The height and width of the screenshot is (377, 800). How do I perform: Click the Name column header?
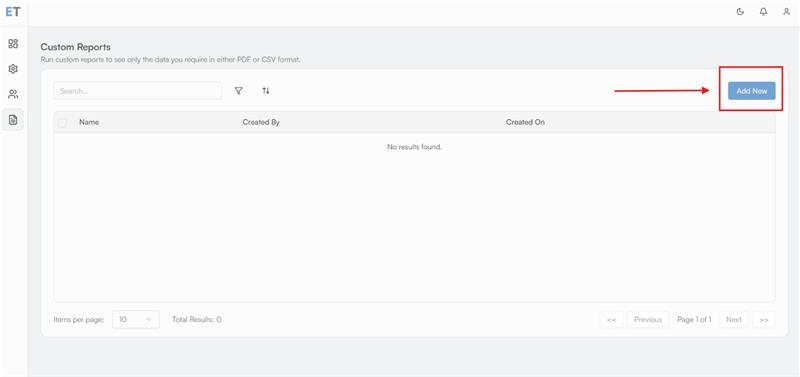pyautogui.click(x=89, y=122)
